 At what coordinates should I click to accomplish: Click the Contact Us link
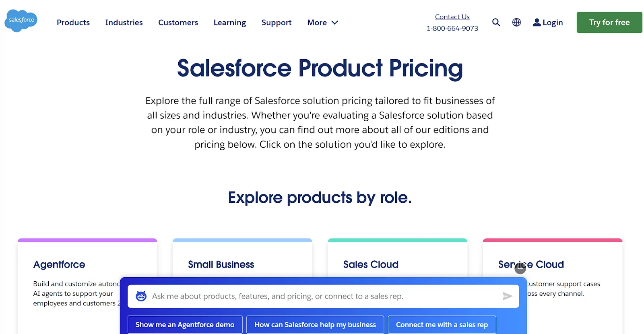452,17
